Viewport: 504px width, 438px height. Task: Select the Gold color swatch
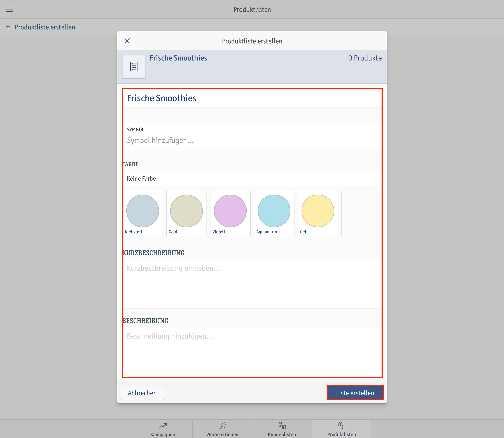(186, 213)
